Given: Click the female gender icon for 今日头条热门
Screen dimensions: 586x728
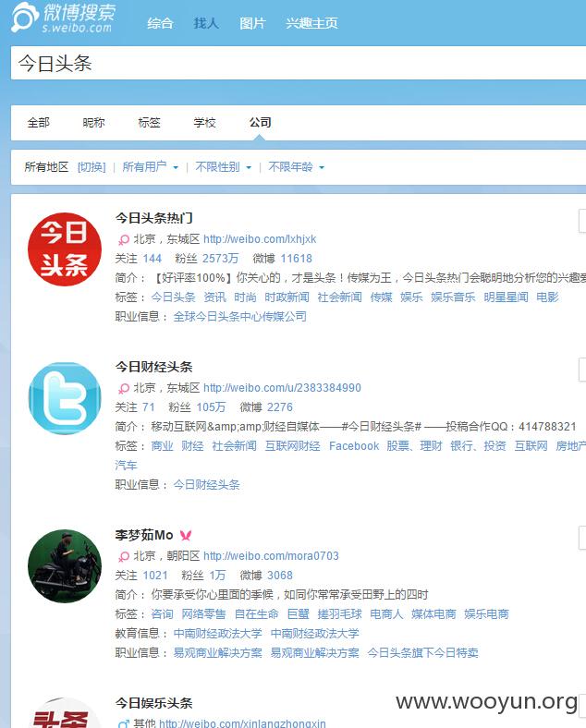Looking at the screenshot, I should coord(124,239).
